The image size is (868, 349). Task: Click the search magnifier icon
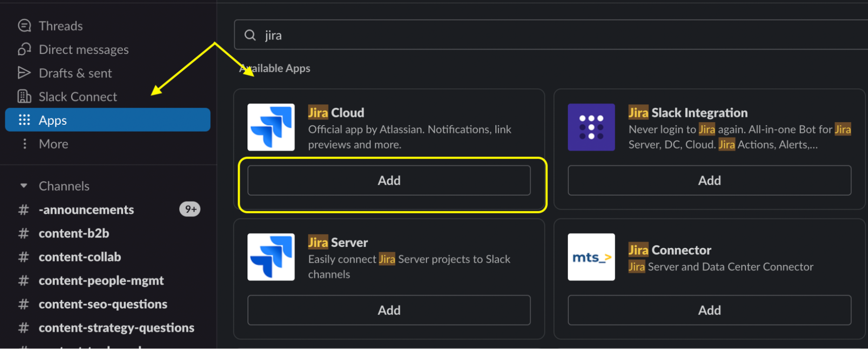click(x=250, y=35)
